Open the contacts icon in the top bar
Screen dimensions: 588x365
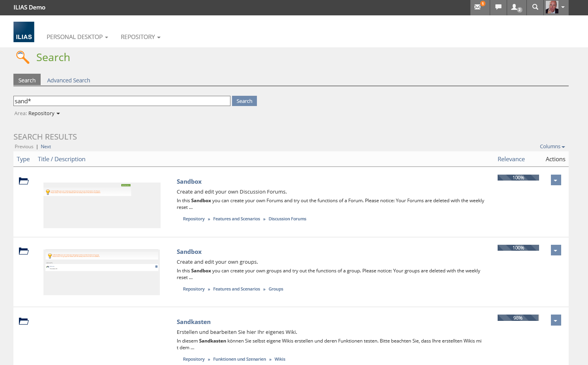(x=515, y=7)
